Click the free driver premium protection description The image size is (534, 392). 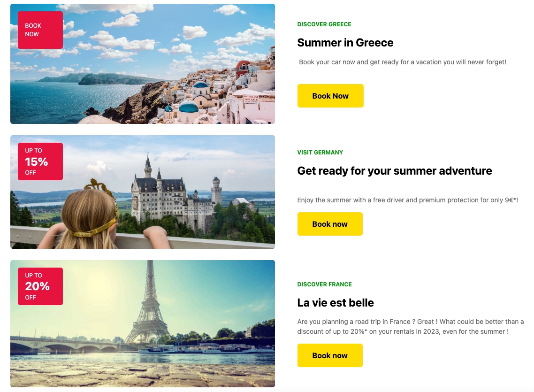pyautogui.click(x=408, y=200)
